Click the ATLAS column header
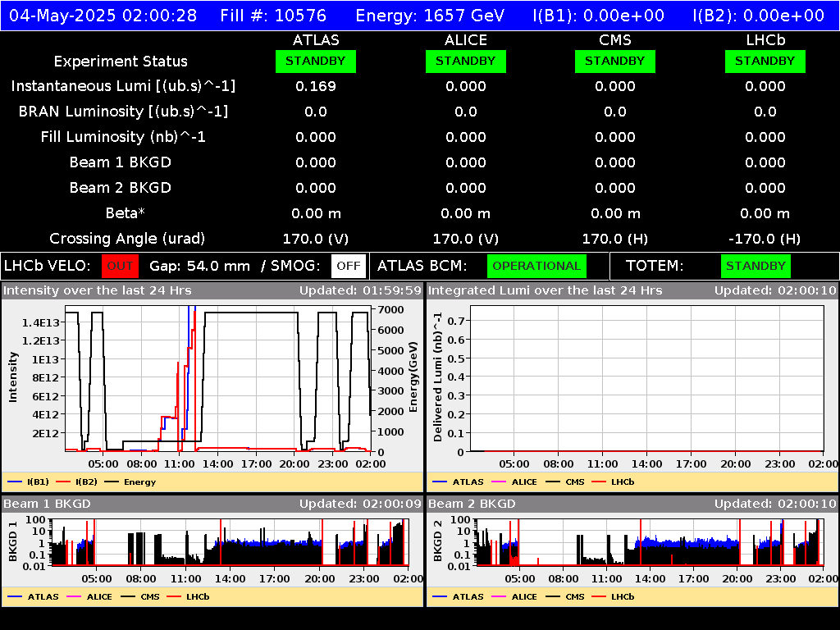The width and height of the screenshot is (840, 630). point(316,40)
